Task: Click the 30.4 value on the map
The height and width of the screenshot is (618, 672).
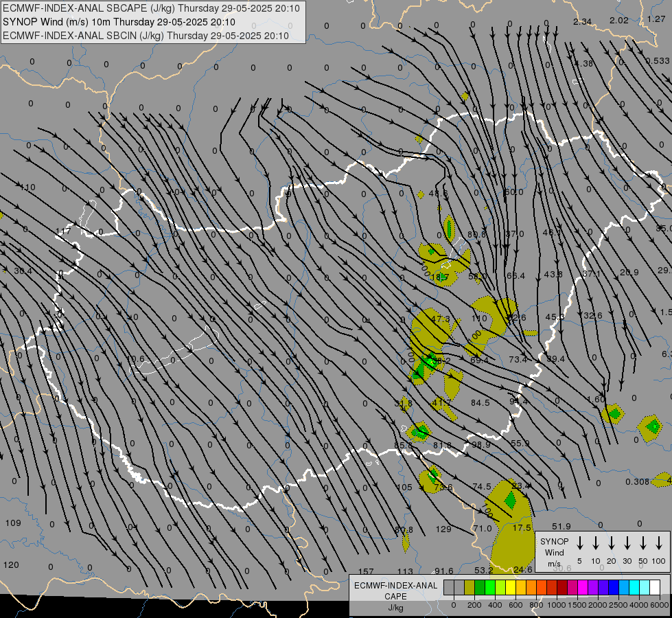Action: point(23,271)
